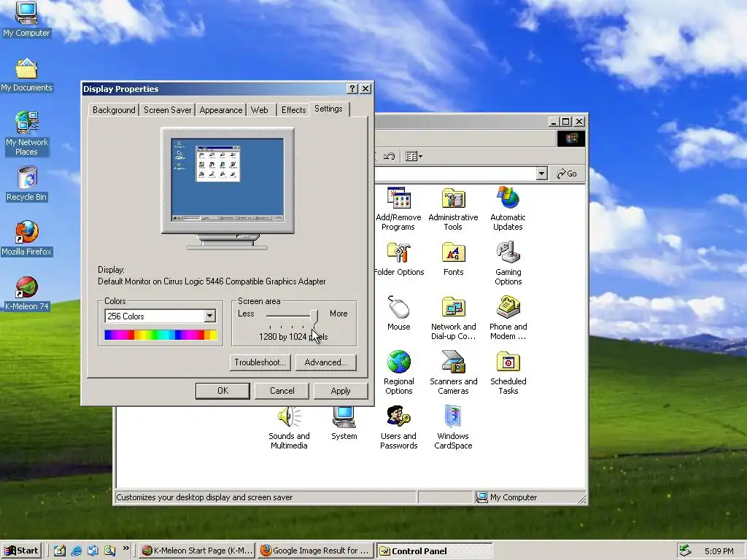747x560 pixels.
Task: Expand the Quick Launch overflow chevron
Action: [125, 548]
